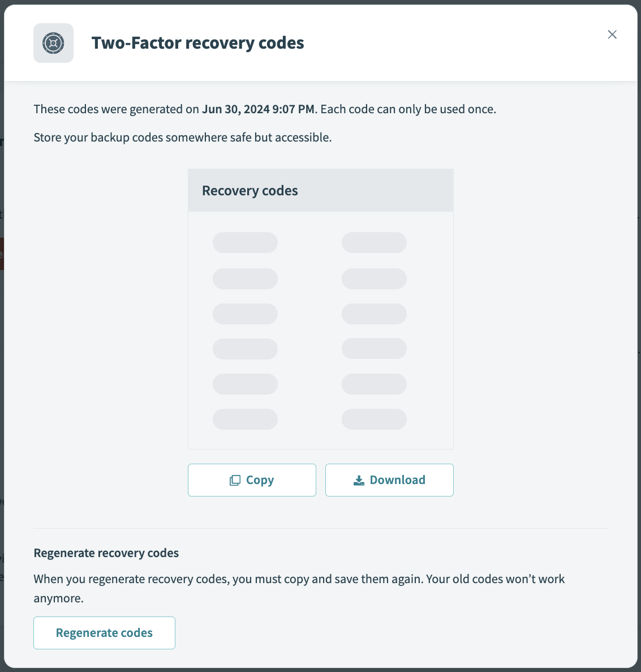Select the Recovery codes panel header

tap(249, 190)
